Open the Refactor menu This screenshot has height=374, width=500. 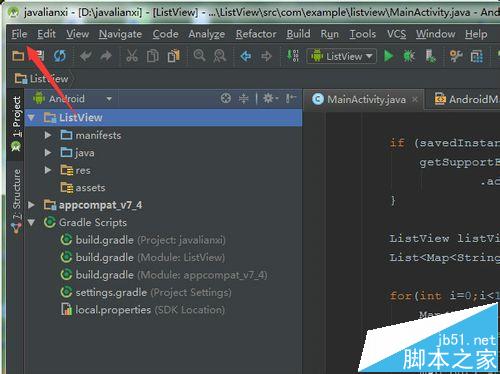(x=256, y=34)
